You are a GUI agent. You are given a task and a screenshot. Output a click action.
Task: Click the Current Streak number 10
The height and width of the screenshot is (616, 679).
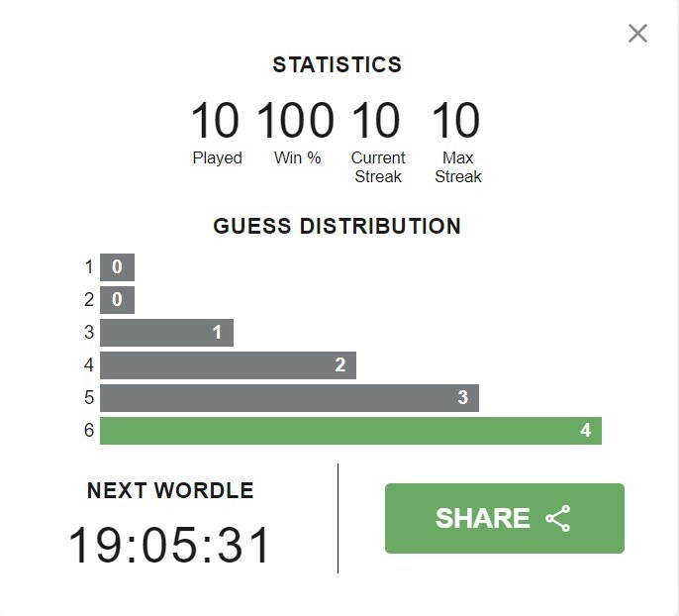coord(376,120)
